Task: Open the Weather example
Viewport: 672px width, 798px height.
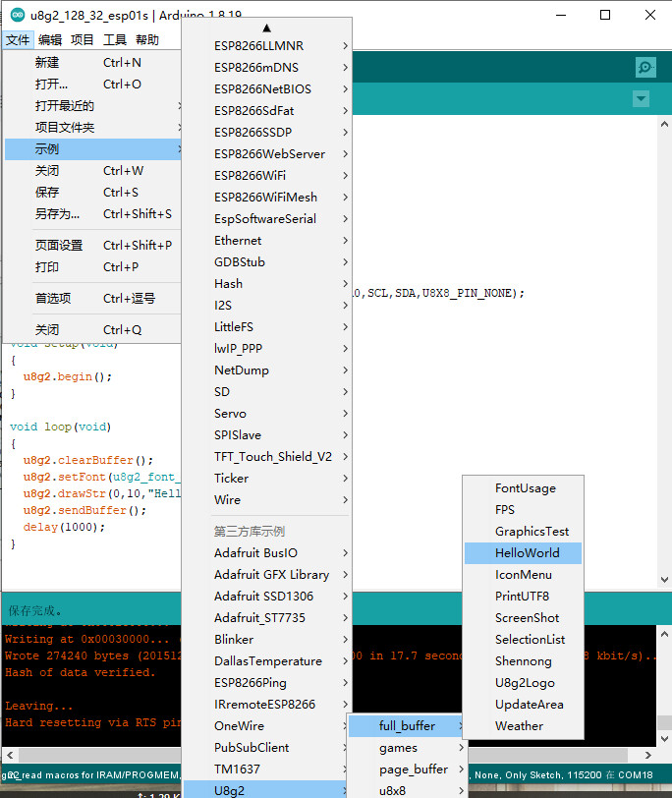Action: click(523, 725)
